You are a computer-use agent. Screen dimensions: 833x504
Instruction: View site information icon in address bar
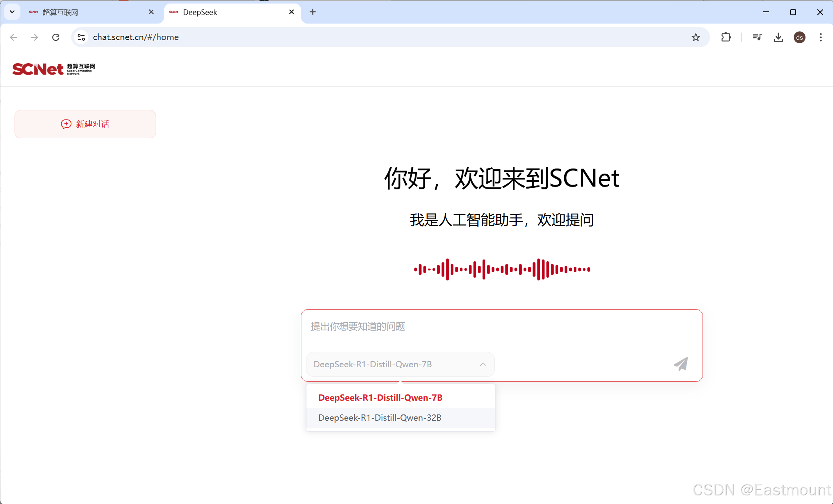(81, 37)
